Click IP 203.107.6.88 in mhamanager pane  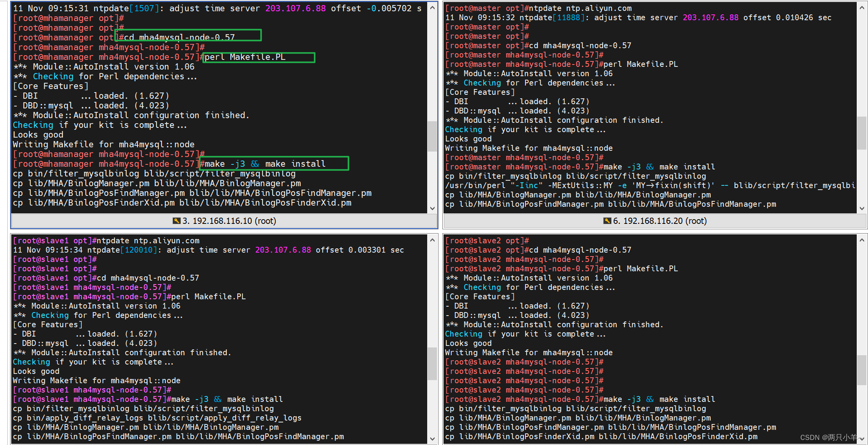pos(296,8)
